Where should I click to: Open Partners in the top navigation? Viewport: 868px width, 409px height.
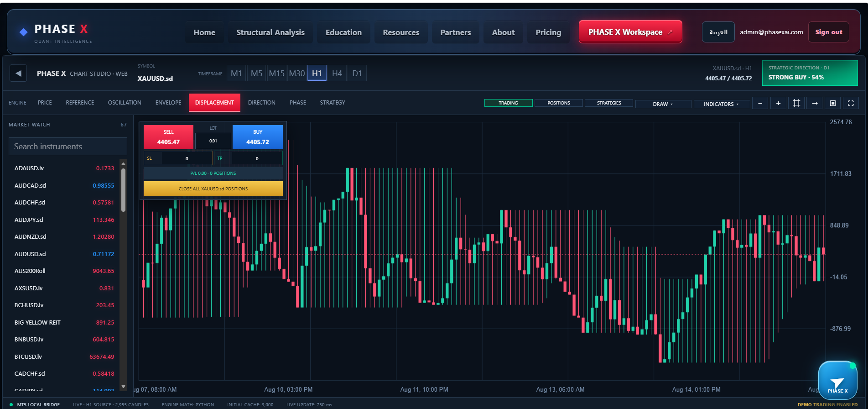click(456, 32)
